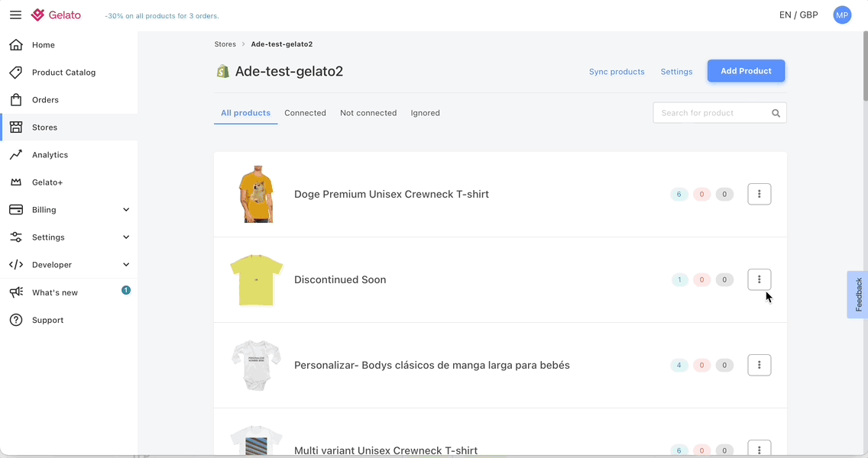
Task: Select the All products tab
Action: 245,113
